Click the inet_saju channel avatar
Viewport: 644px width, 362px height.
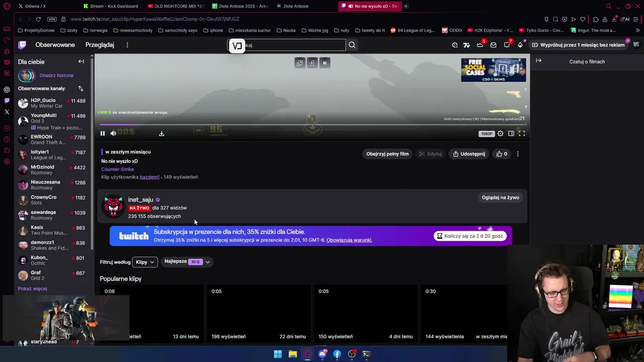tap(113, 207)
